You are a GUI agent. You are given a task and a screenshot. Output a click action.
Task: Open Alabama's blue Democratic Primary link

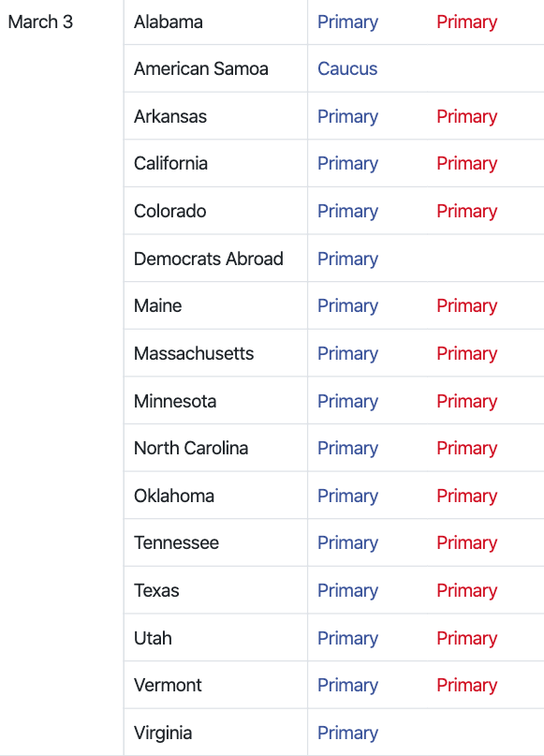(x=347, y=22)
